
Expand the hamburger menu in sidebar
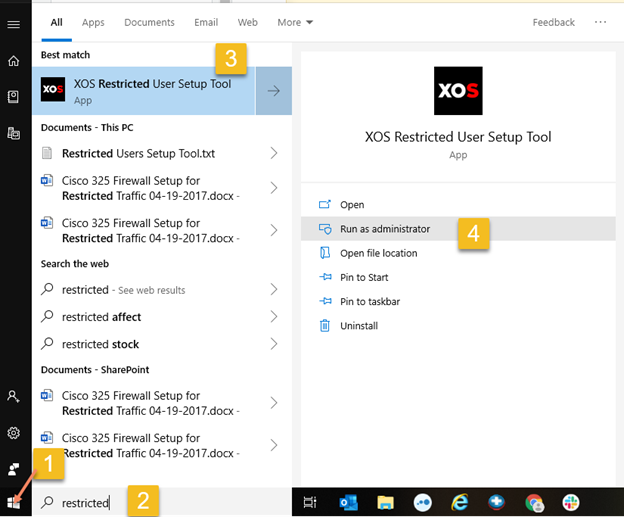14,24
